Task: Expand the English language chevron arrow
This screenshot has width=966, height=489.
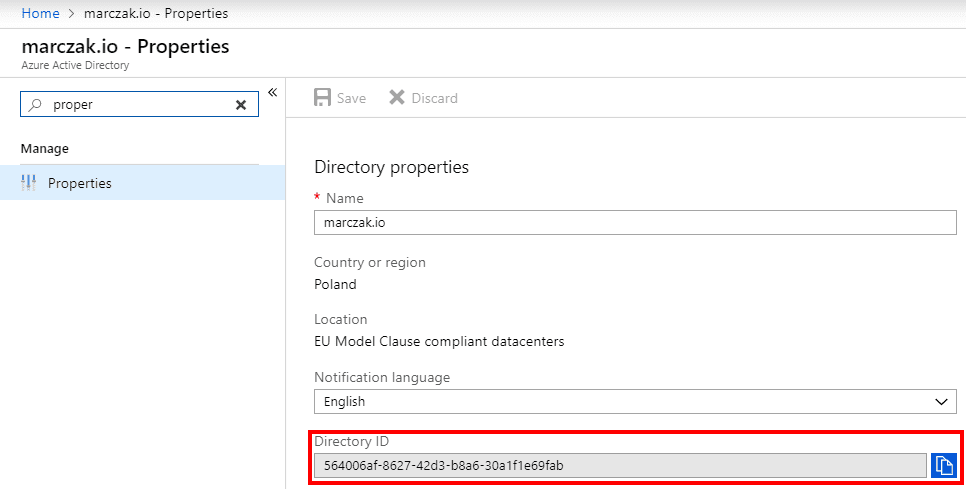Action: [940, 401]
